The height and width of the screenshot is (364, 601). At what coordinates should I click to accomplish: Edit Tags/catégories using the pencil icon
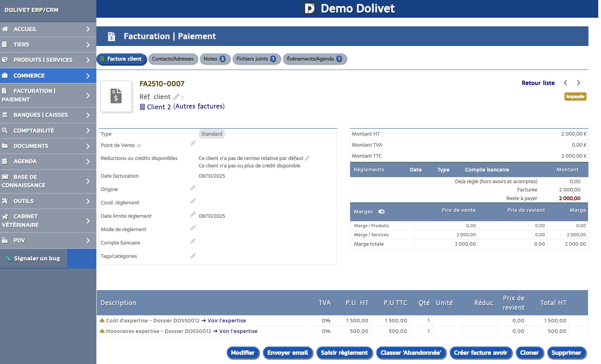(x=193, y=256)
